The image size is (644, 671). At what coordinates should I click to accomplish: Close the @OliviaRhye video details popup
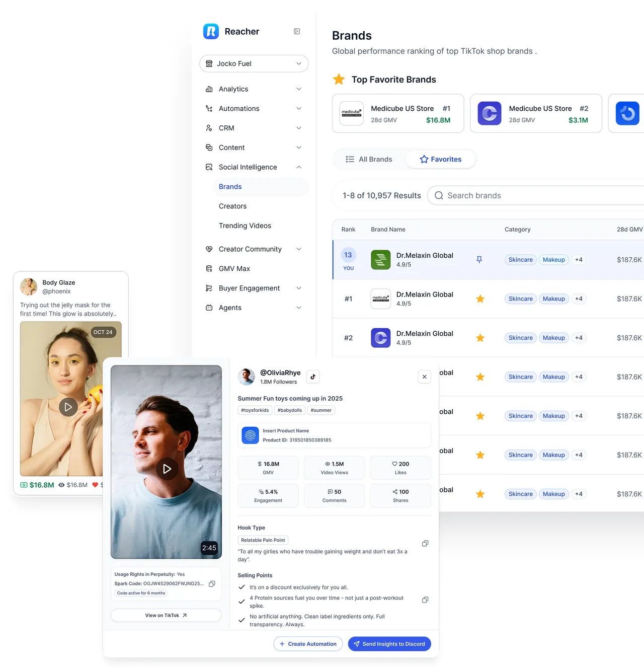click(425, 377)
